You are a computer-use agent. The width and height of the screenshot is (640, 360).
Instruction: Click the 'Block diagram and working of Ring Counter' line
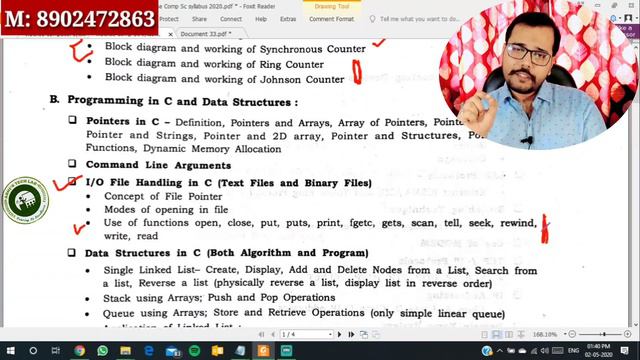[214, 64]
